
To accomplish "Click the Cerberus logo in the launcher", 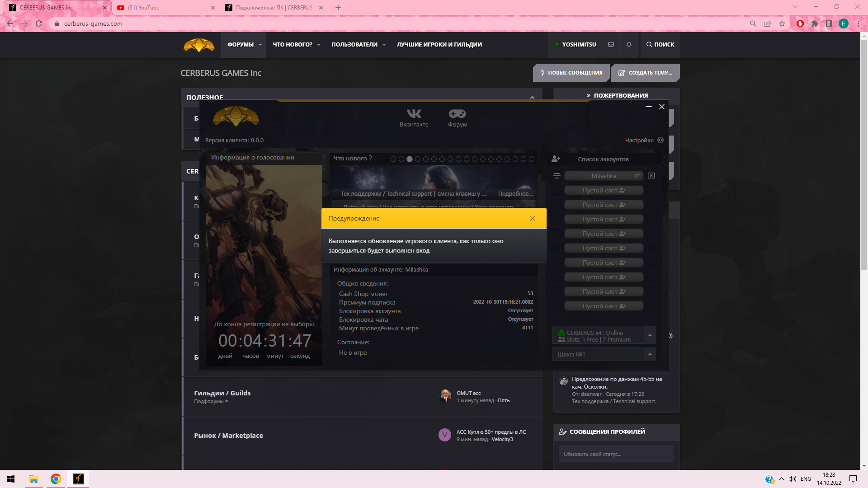I will (236, 116).
